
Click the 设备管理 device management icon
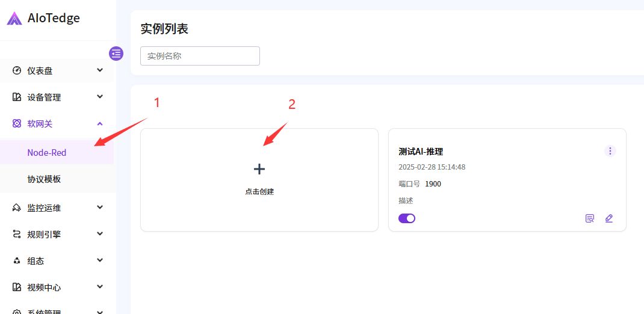pos(17,97)
